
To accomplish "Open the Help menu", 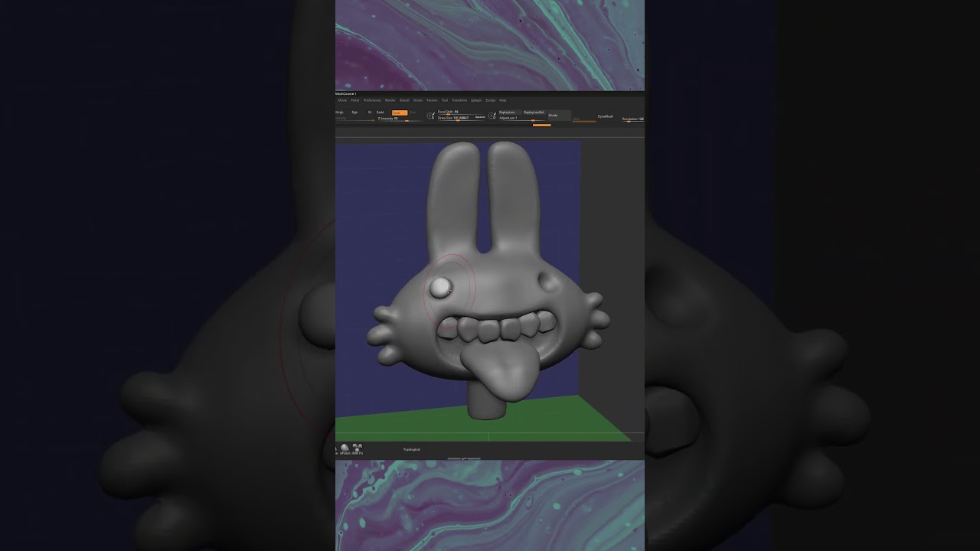I will click(502, 100).
